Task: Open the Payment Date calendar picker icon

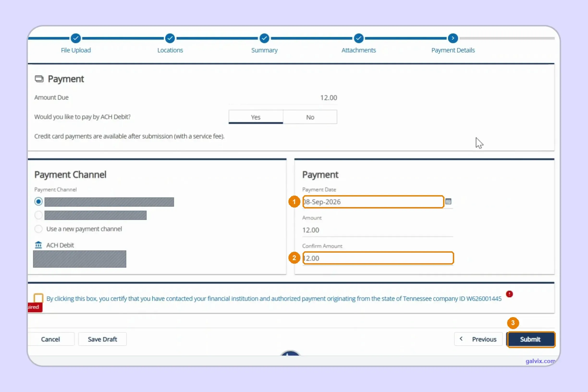Action: pyautogui.click(x=448, y=202)
